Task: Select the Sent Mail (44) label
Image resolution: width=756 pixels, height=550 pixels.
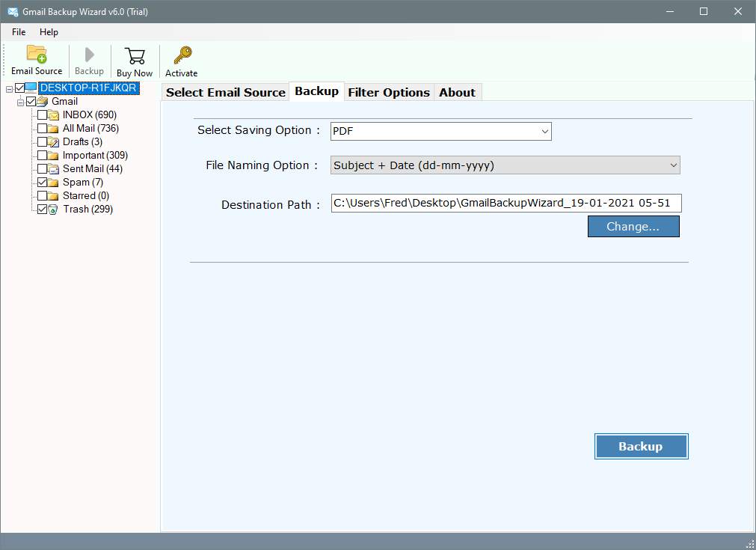Action: 93,169
